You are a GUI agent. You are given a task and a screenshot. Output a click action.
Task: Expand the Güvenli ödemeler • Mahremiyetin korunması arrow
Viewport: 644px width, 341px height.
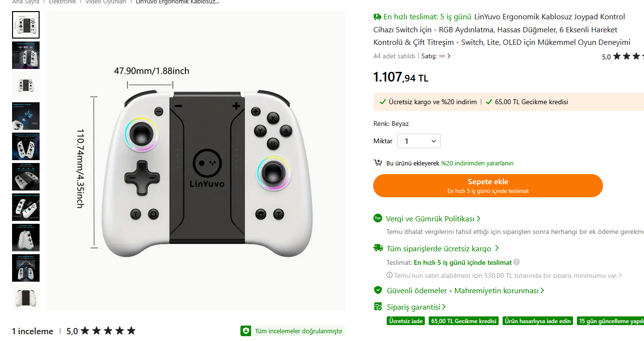[543, 290]
